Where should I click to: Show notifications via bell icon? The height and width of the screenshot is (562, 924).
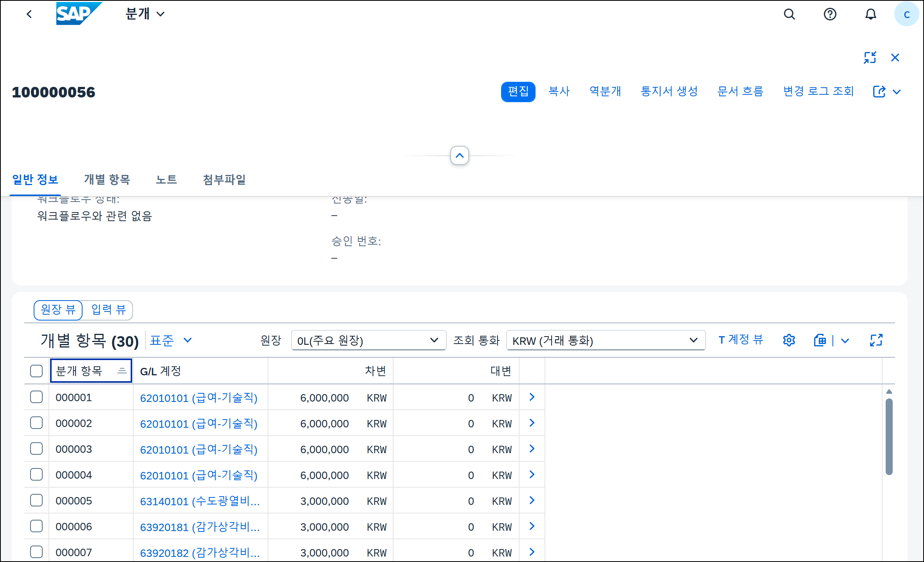tap(870, 14)
